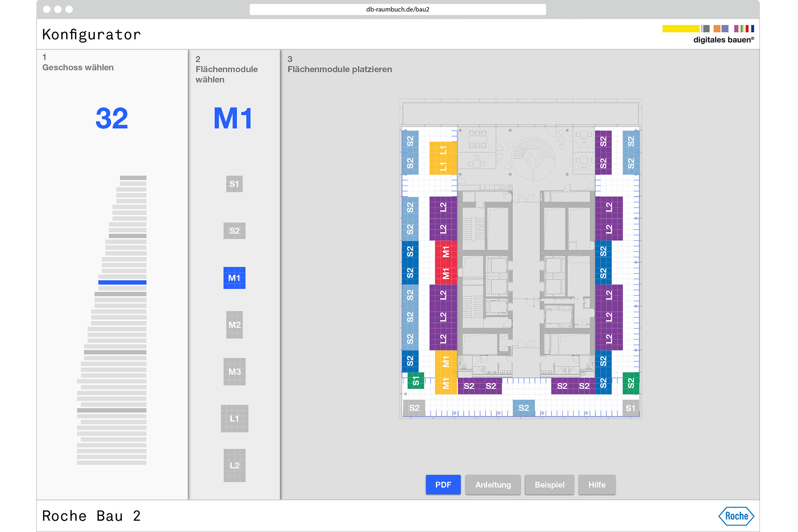Screen dimensions: 798x532
Task: Export the floor plan via PDF button
Action: (x=443, y=485)
